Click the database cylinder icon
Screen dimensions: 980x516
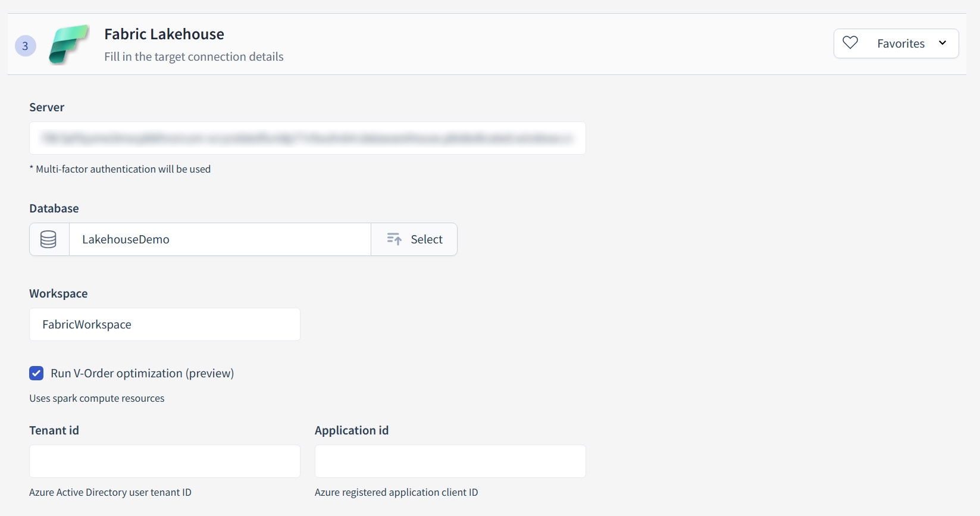click(x=49, y=239)
